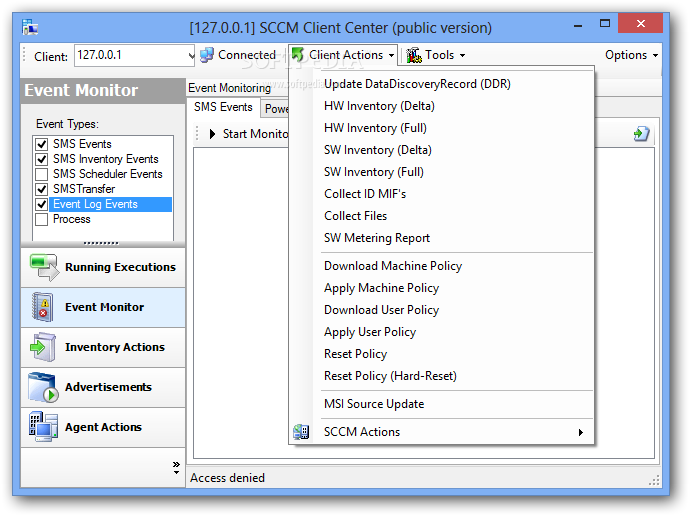Open the Event Monitor pane

click(103, 307)
